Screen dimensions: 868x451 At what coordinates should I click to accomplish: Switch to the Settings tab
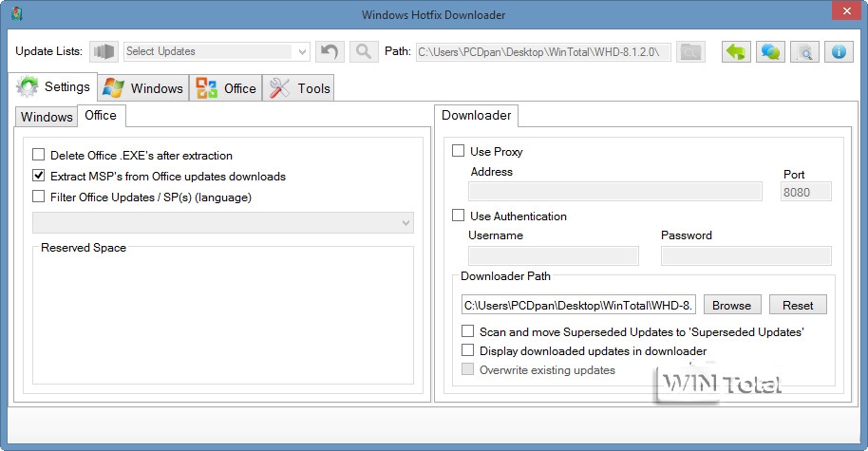pos(53,87)
